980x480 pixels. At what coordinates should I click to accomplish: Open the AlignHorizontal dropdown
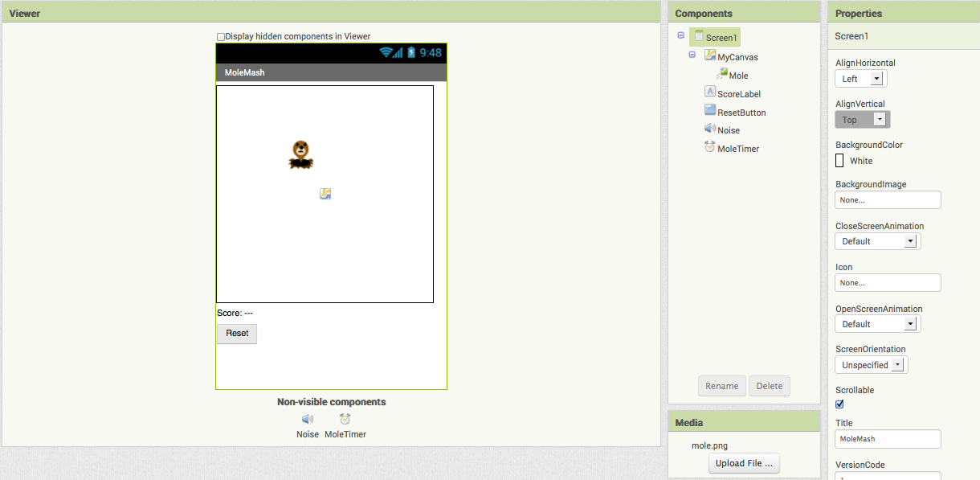coord(860,79)
